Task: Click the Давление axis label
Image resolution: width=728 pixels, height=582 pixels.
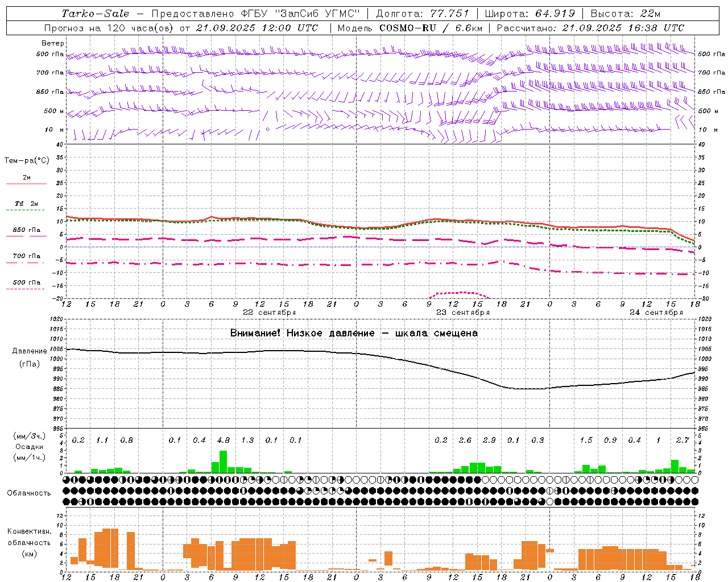Action: coord(30,351)
